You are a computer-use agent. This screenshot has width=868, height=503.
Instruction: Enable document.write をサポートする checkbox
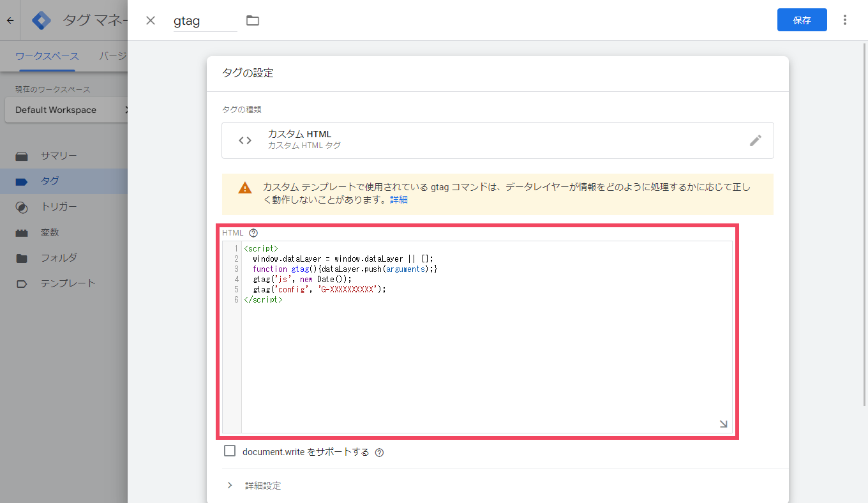[x=230, y=451]
